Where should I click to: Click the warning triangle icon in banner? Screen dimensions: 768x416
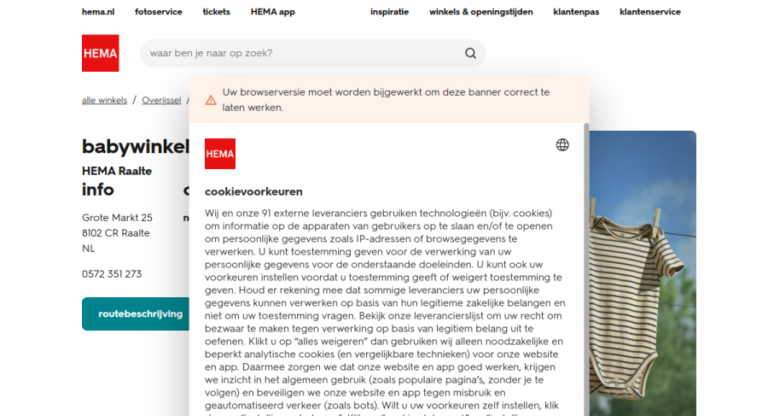click(x=211, y=100)
